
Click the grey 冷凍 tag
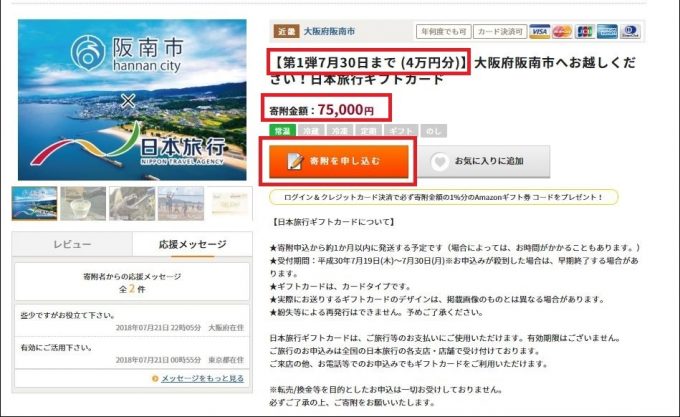coord(340,130)
